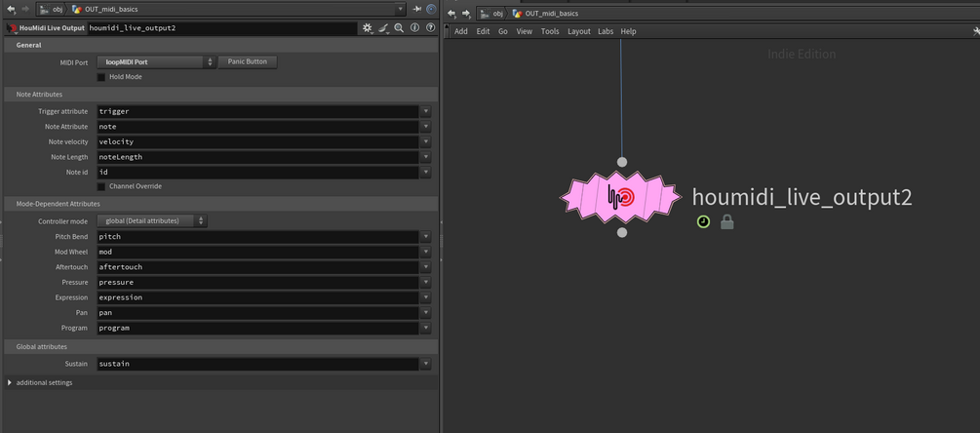This screenshot has width=980, height=433.
Task: Open the Pitch Bend dropdown arrow
Action: pyautogui.click(x=425, y=237)
